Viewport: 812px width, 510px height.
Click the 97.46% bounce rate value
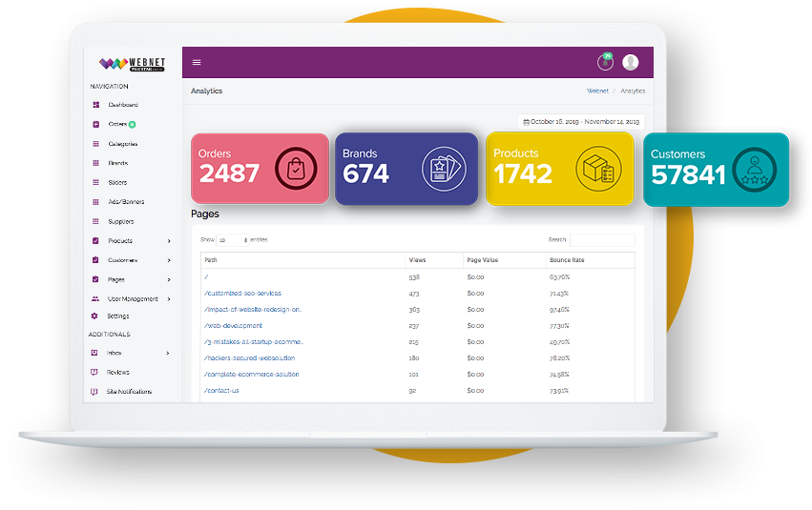point(559,310)
